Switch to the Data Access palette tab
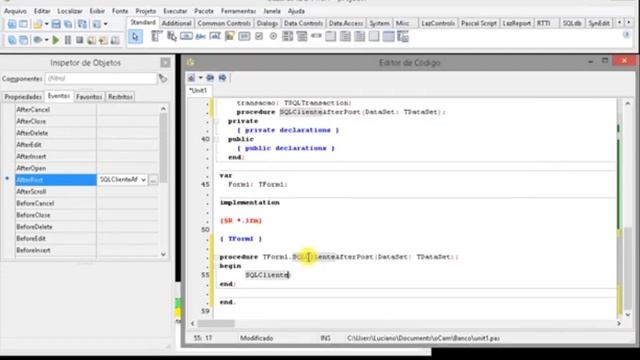 [346, 23]
